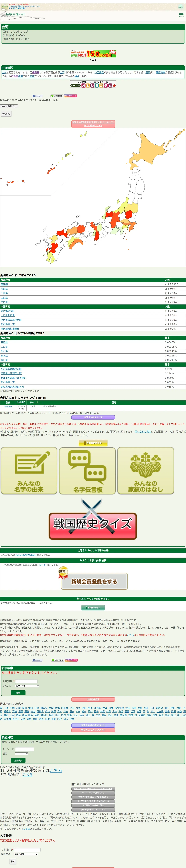Open the ログイン link
The image size is (186, 868).
[43, 565]
